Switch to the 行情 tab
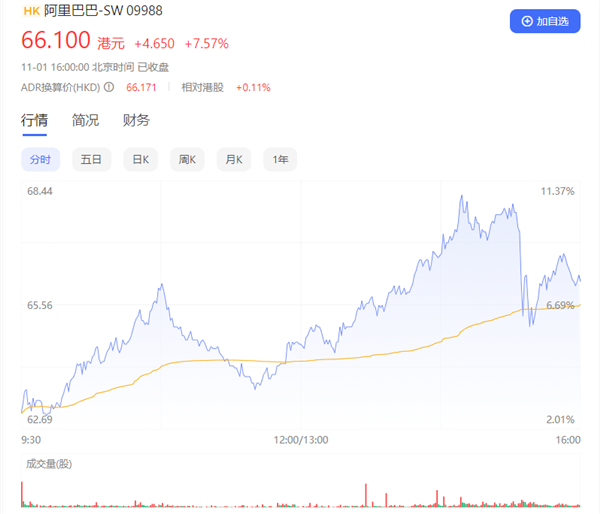 coord(34,120)
